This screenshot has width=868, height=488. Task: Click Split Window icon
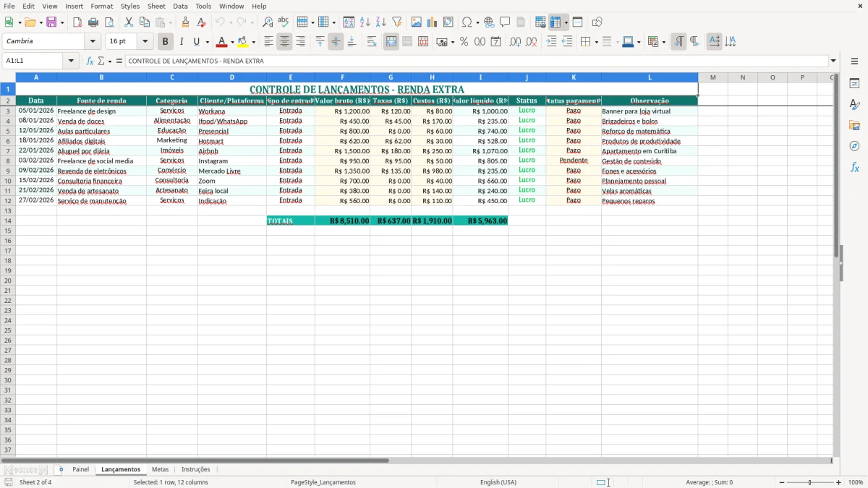[x=577, y=22]
